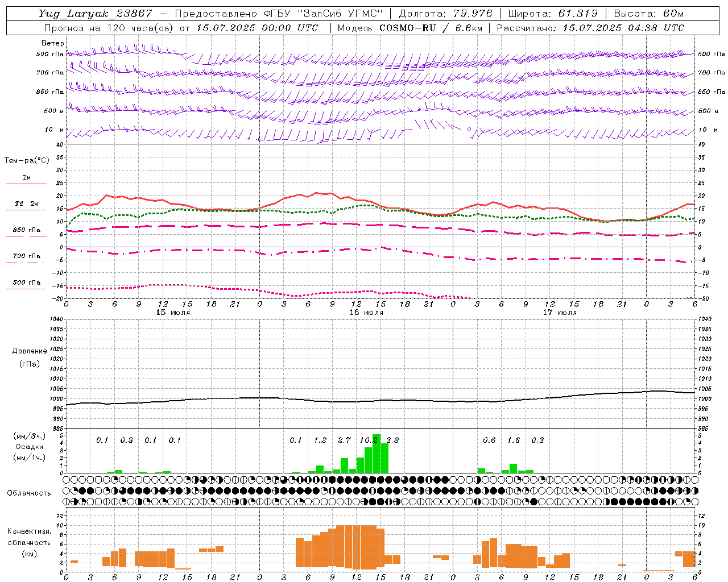Image resolution: width=728 pixels, height=582 pixels.
Task: Click the forecast start time 15.07.2025 00:00 UTC
Action: coord(257,28)
